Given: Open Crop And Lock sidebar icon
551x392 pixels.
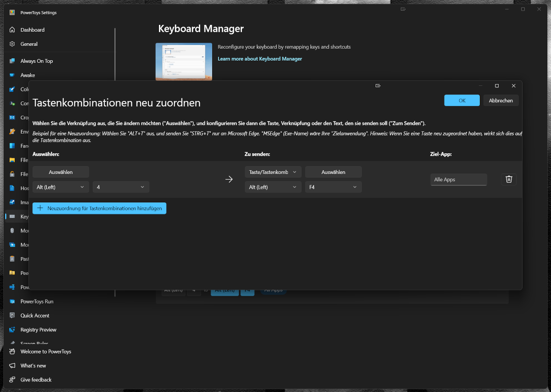Looking at the screenshot, I should tap(12, 118).
